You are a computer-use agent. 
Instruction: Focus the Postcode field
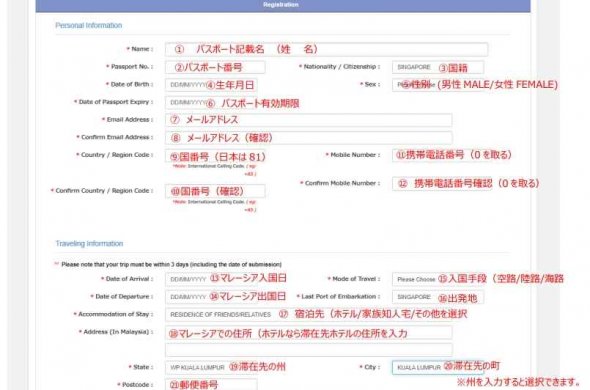[211, 384]
